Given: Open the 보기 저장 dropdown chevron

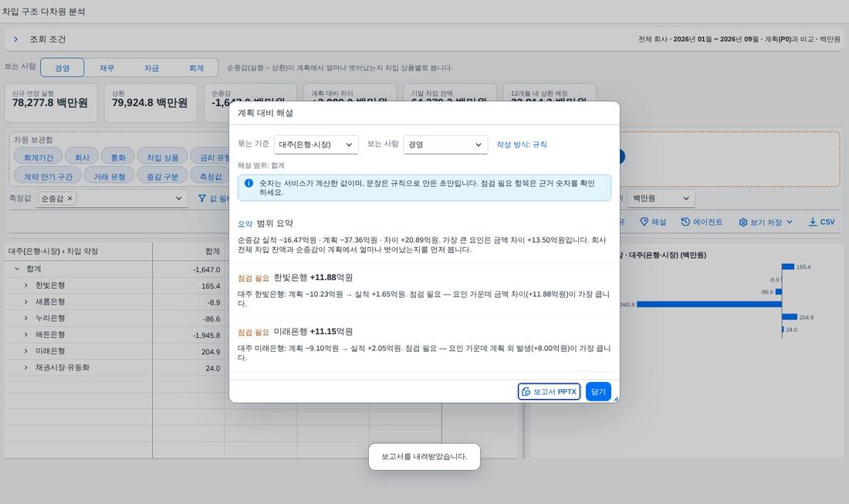Looking at the screenshot, I should coord(790,222).
